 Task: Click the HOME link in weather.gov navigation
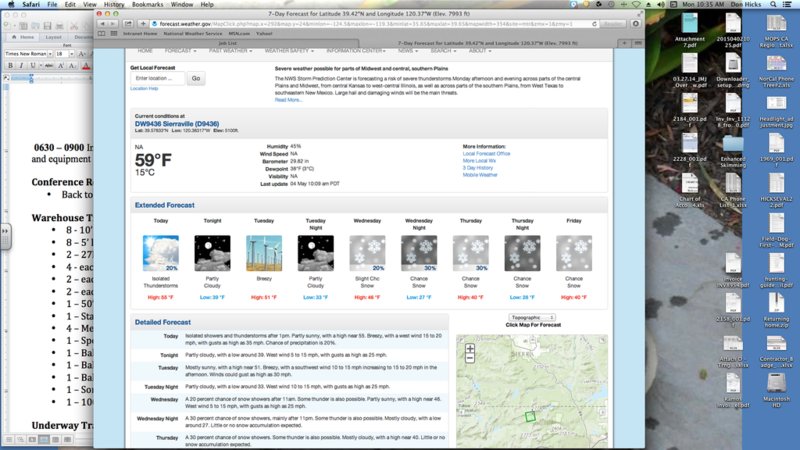tap(145, 51)
